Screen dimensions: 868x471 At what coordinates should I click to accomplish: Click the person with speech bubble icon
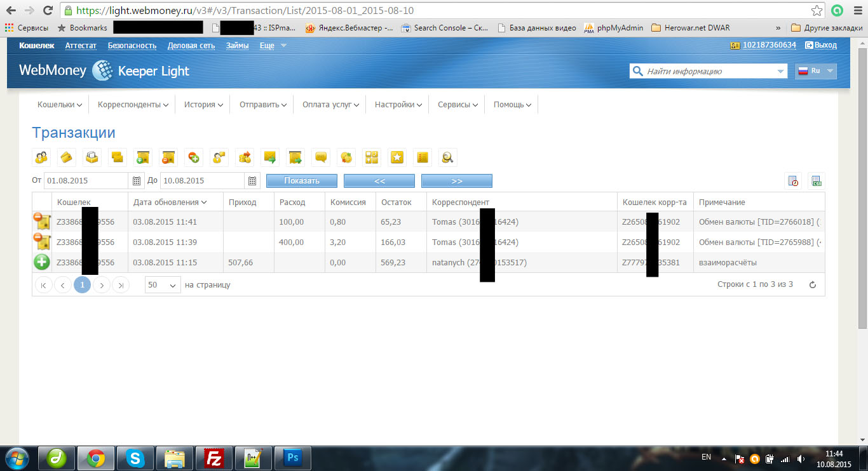click(x=219, y=157)
